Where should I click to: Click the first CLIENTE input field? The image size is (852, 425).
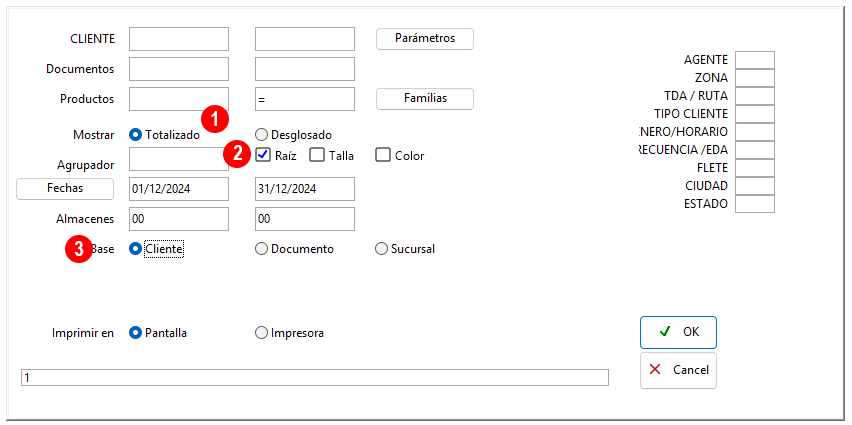point(179,39)
